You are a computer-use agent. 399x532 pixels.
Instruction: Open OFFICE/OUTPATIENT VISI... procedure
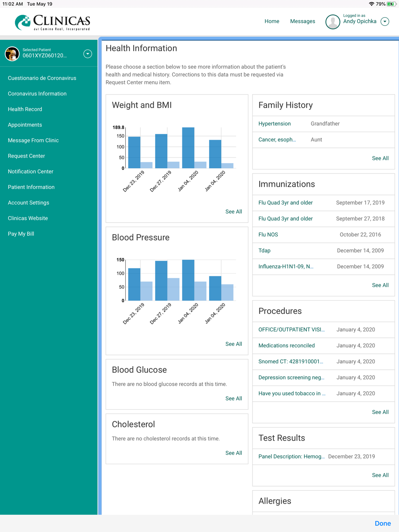[x=291, y=329]
